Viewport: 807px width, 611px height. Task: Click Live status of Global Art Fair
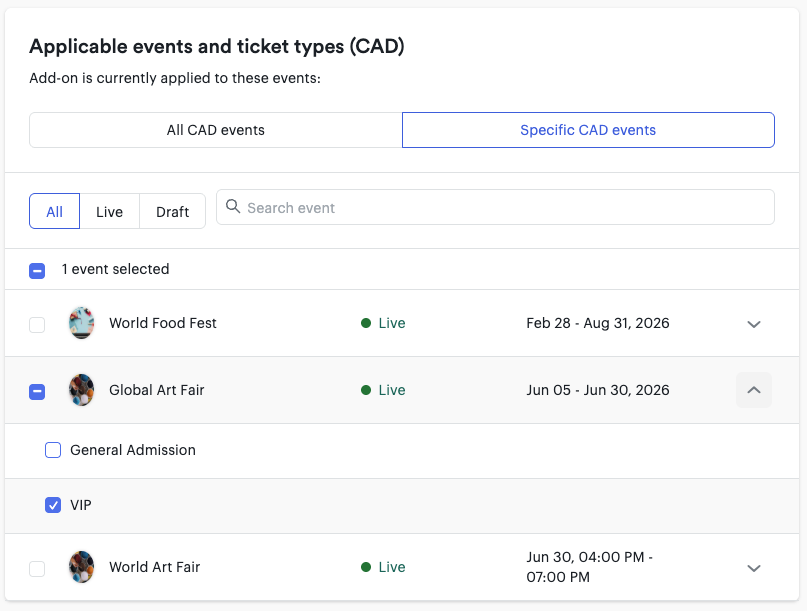tap(383, 390)
